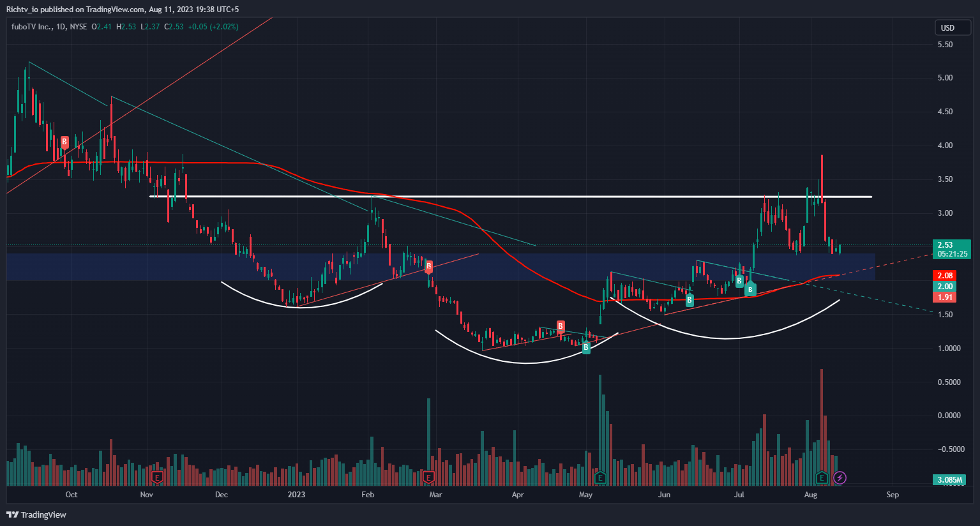Click the green earnings E marker in May
980x526 pixels.
(599, 477)
